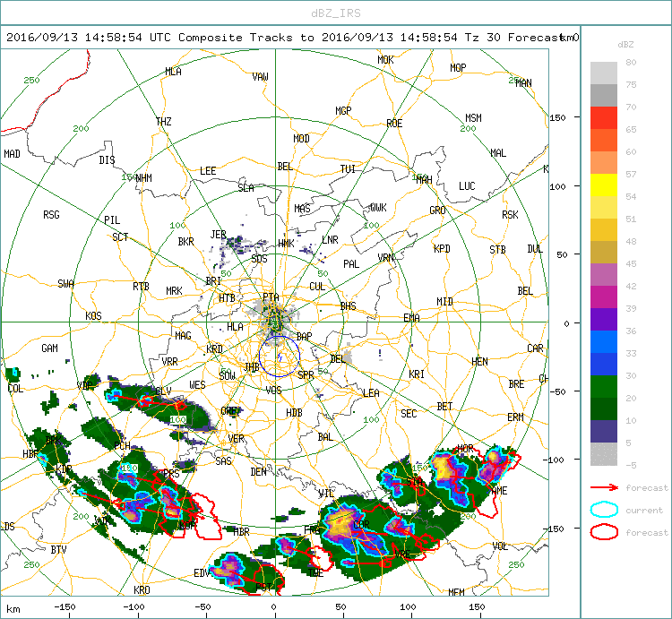
Task: Click the PTA station label
Action: [x=271, y=297]
